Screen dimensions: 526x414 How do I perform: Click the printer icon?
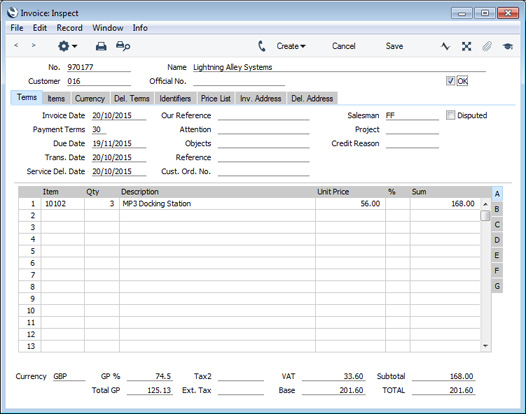coord(101,46)
